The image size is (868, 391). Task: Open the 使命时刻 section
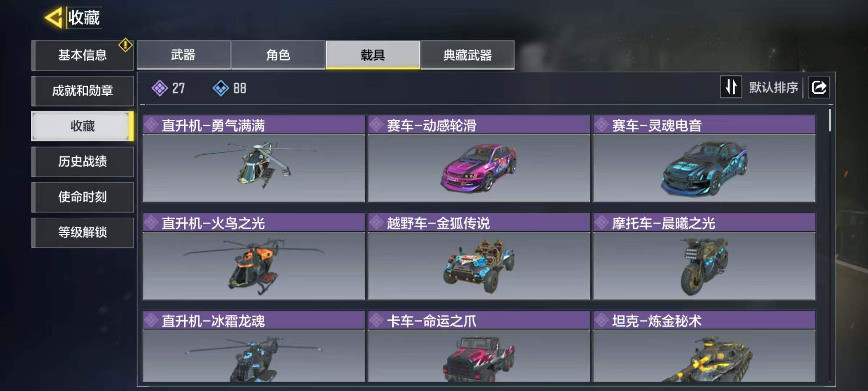82,197
